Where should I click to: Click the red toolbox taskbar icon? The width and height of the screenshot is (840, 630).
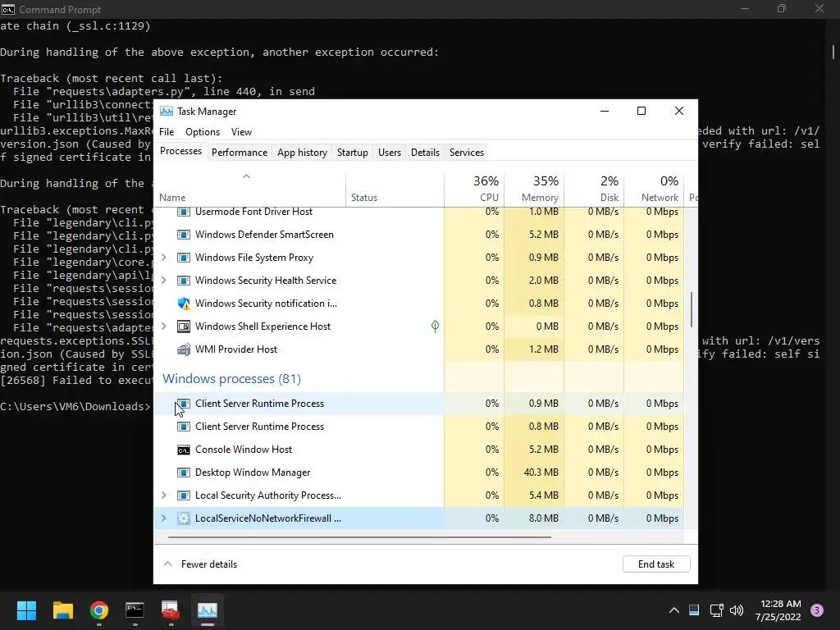pos(171,610)
